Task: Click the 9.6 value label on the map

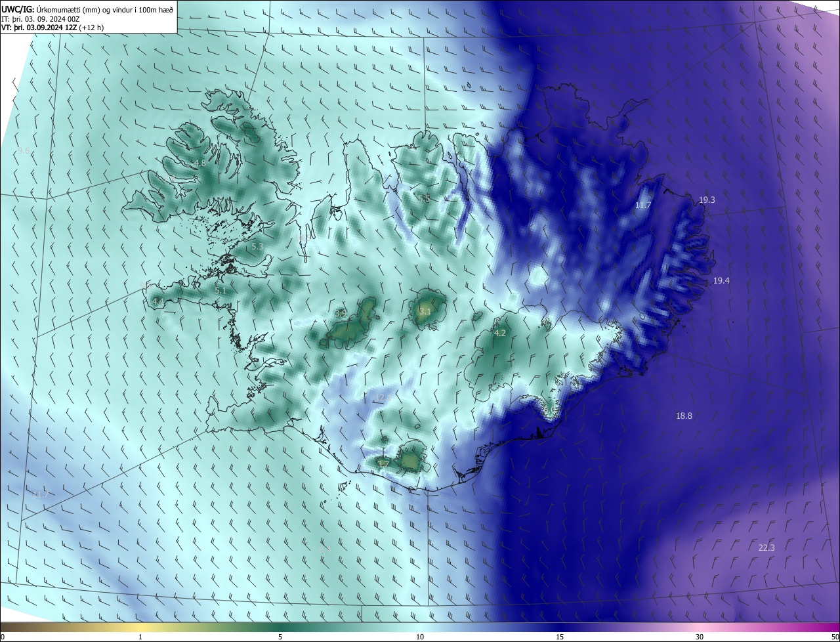Action: coord(24,151)
